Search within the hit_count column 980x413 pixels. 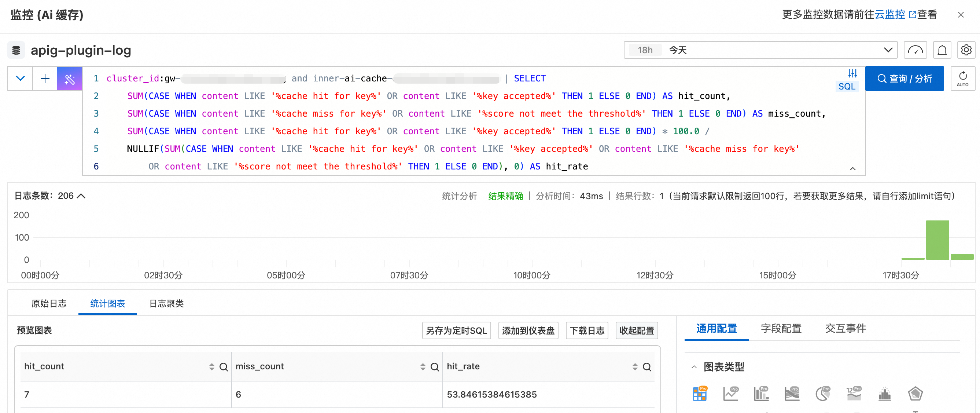(224, 367)
